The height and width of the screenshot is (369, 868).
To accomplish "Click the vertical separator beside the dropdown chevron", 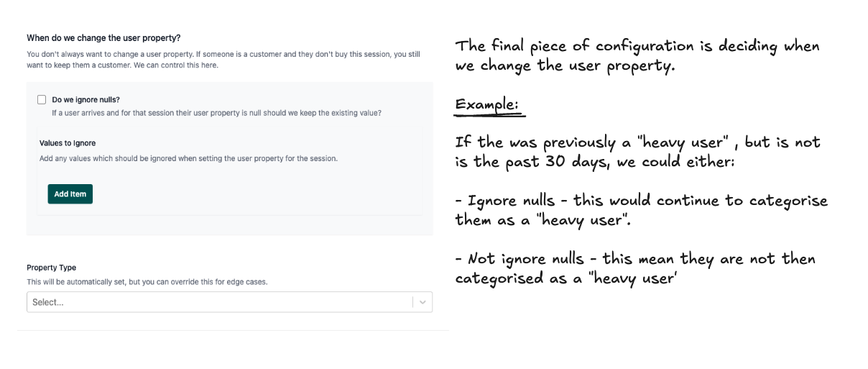I will [412, 302].
